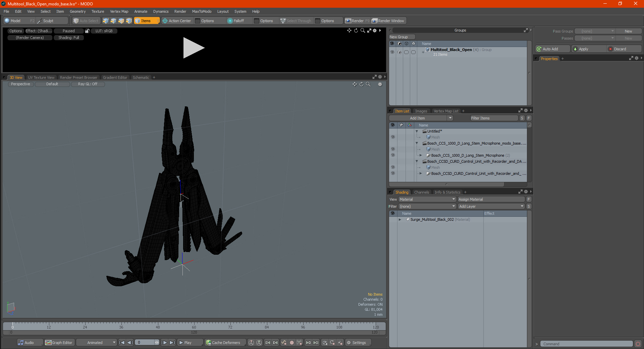Select Polygons selection mode icon
Screen dimensions: 644x349
[121, 21]
